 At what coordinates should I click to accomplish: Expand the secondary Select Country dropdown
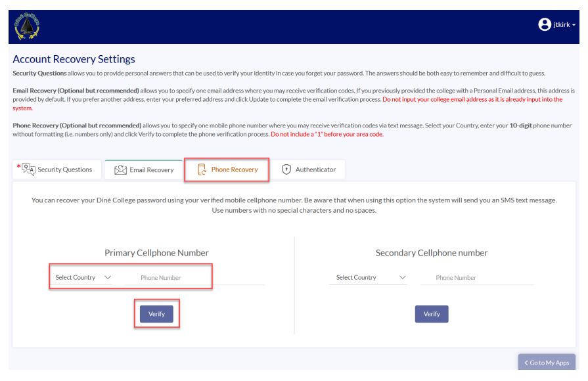[x=369, y=277]
